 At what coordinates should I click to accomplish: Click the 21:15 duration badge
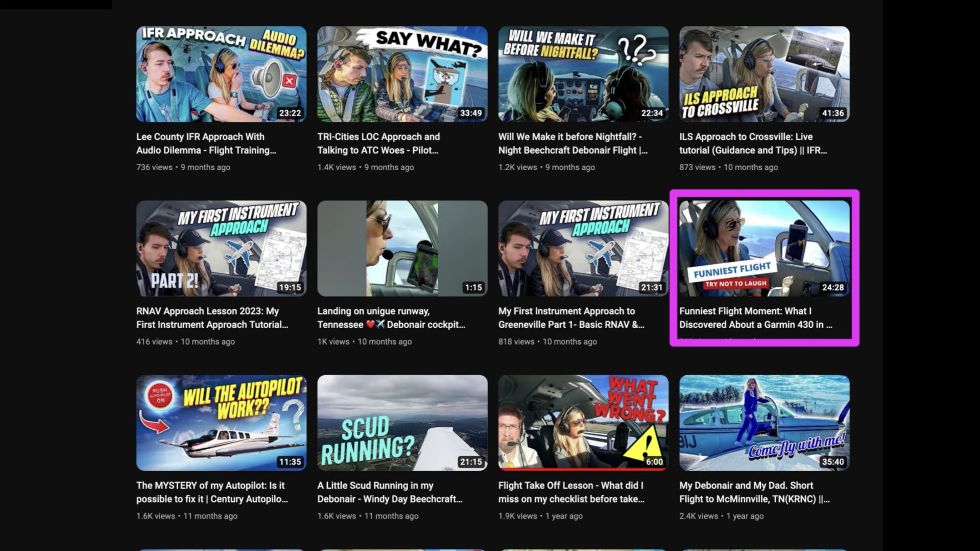pos(471,462)
